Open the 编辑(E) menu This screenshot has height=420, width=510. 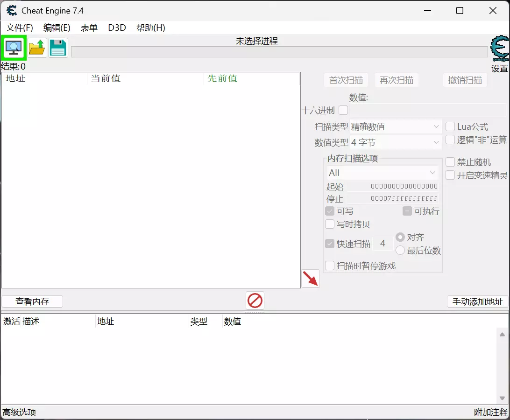[57, 28]
